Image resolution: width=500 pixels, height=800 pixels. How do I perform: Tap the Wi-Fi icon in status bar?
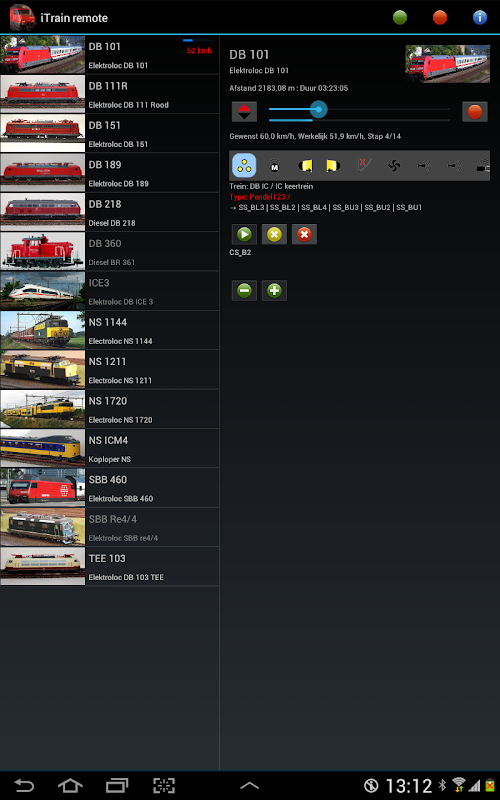[x=459, y=785]
